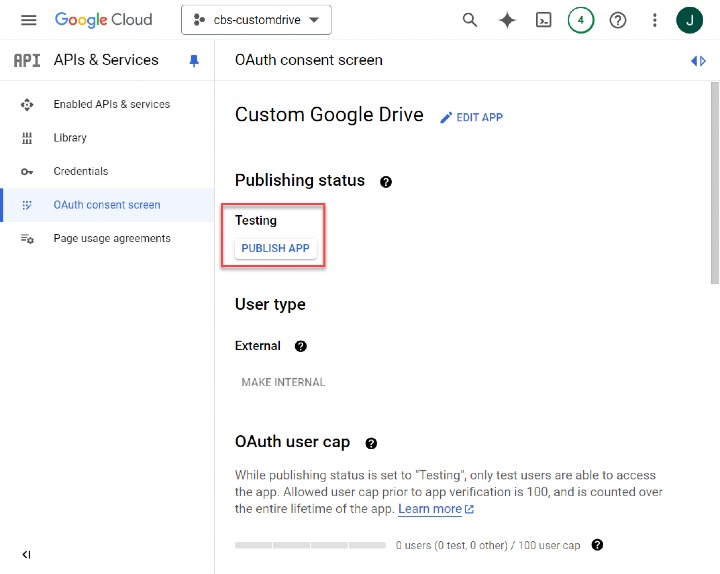
Task: Collapse the left navigation sidebar
Action: (x=26, y=554)
